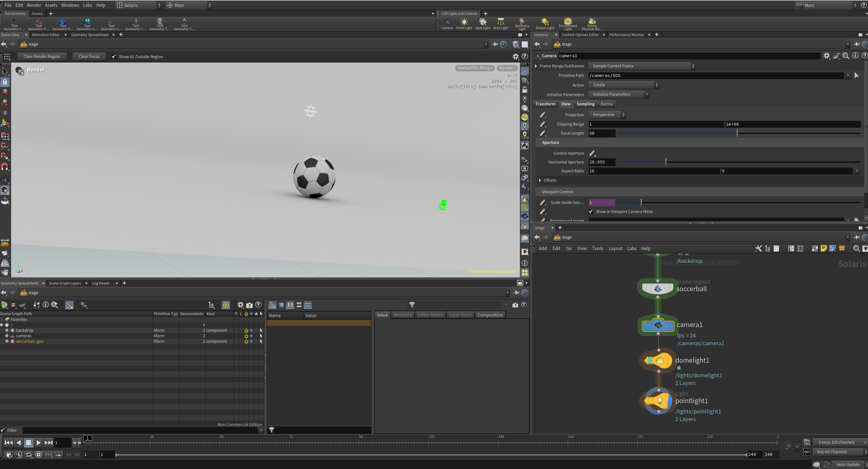Screen dimensions: 868x469
Task: Toggle visibility eye for cameras
Action: pos(251,336)
